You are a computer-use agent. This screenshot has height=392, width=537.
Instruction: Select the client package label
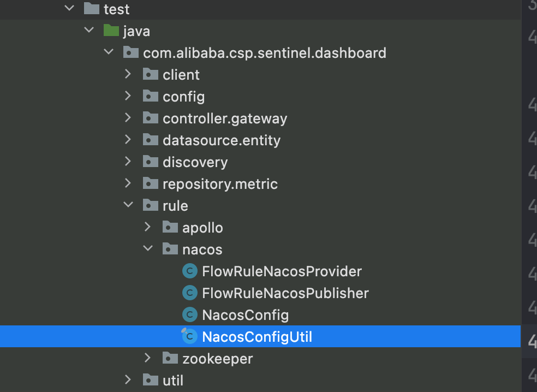181,75
